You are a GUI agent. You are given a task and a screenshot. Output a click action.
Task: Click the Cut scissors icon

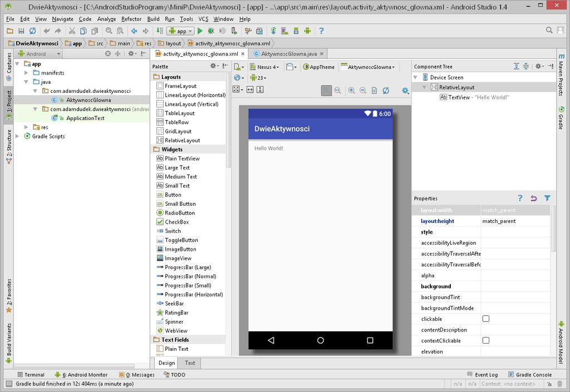(x=72, y=31)
